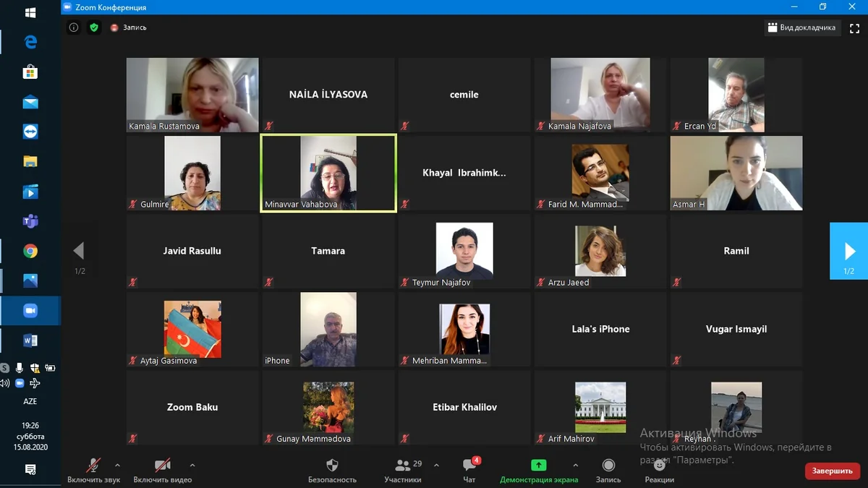Enter full screen mode using top-right icon
868x488 pixels.
[854, 27]
